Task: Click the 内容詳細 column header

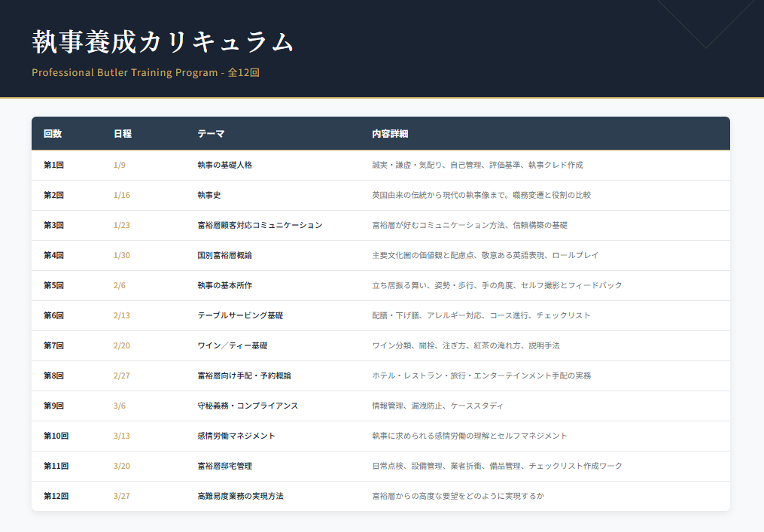Action: click(x=390, y=133)
